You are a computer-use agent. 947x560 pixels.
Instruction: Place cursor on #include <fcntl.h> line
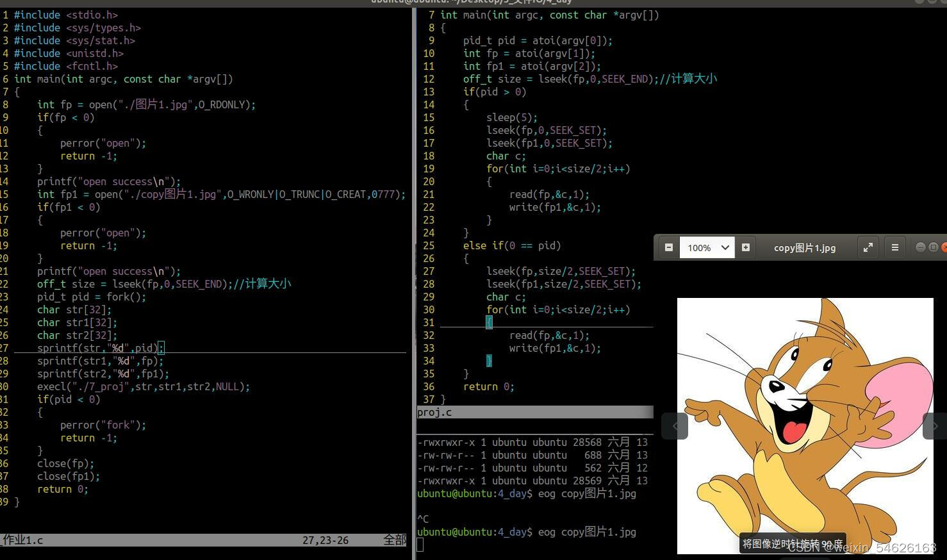(x=66, y=66)
